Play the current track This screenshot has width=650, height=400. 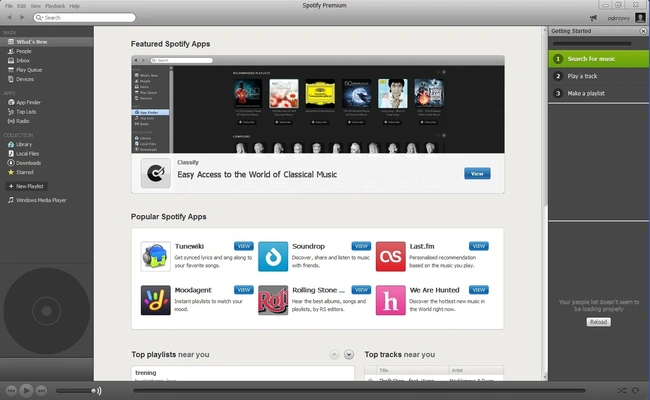tap(26, 390)
